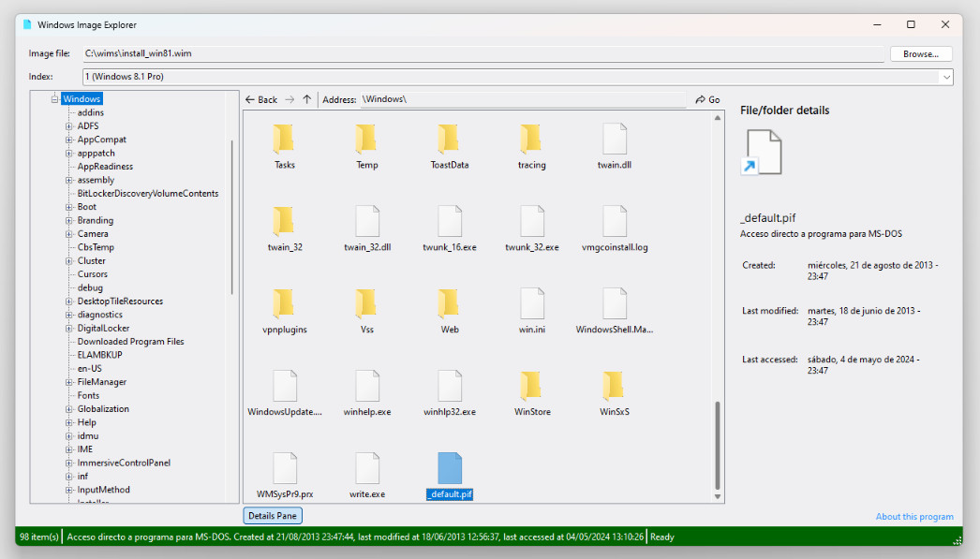Select Downloaded Program Files tree folder
The image size is (980, 559).
130,342
